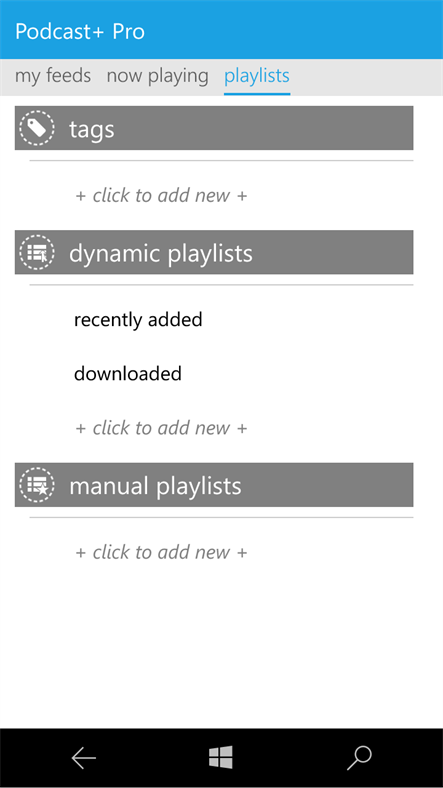This screenshot has height=788, width=443.
Task: Open the now playing tab
Action: [157, 76]
